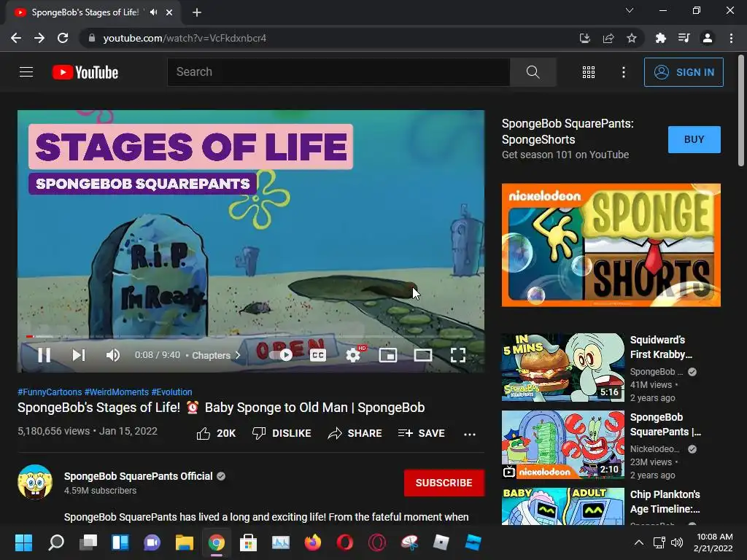
Task: Open the Sponge Shorts promo image
Action: [611, 245]
